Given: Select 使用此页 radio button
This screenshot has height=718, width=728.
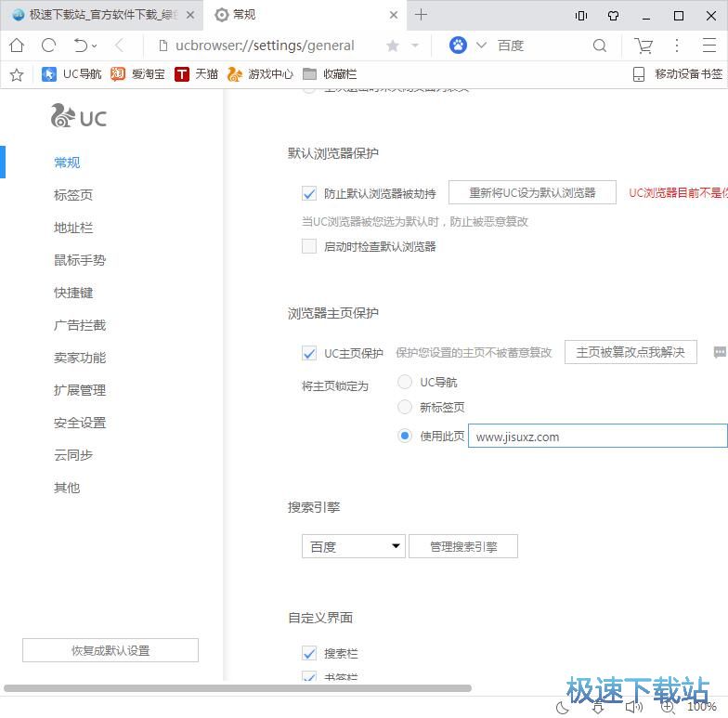Looking at the screenshot, I should coord(405,436).
